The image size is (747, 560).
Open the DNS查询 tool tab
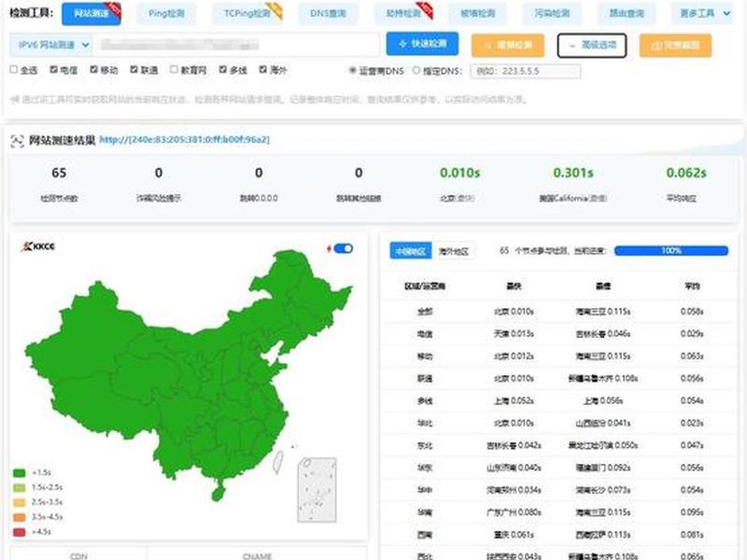point(328,14)
